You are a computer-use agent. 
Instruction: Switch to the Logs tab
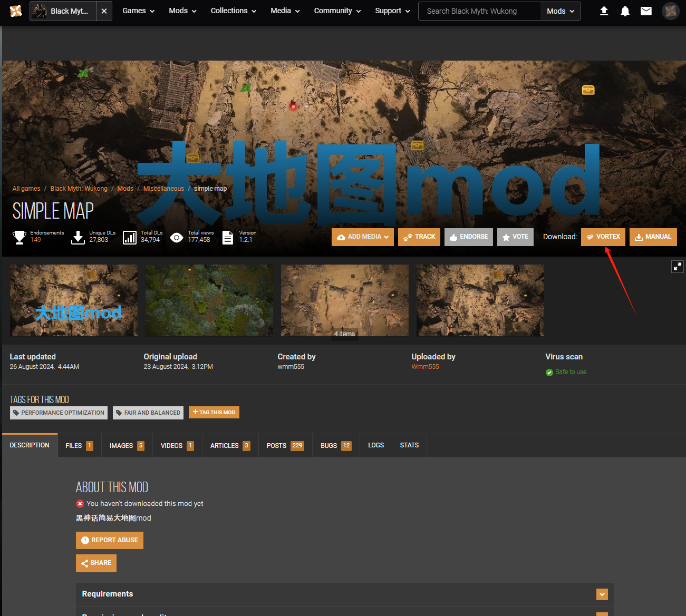(x=376, y=445)
